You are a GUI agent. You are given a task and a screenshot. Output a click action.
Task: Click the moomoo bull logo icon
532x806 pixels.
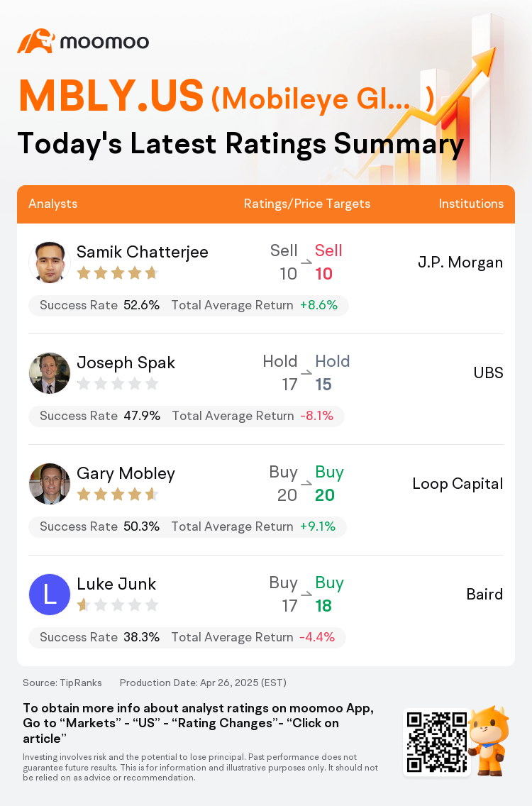(36, 41)
